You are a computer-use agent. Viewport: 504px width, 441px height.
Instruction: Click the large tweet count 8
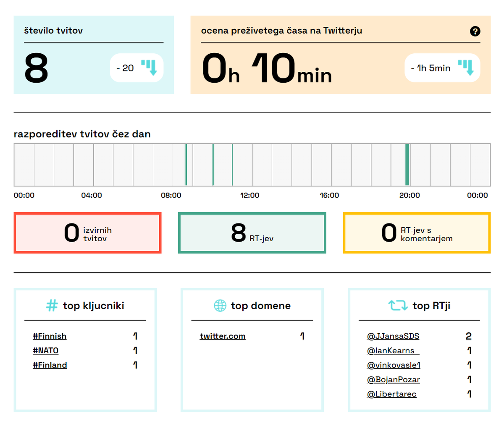[36, 68]
